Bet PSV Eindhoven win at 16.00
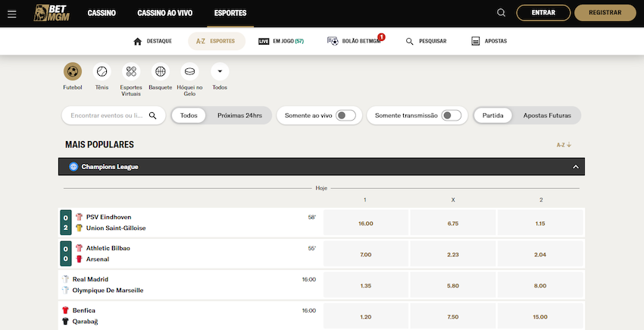The image size is (644, 330). [365, 222]
